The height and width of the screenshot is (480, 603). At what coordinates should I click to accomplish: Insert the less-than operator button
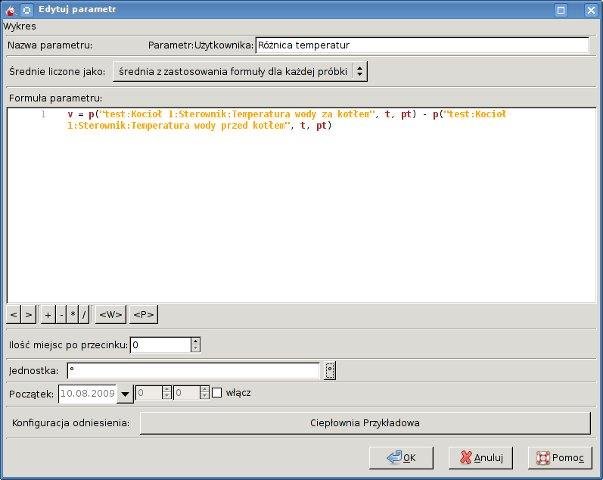click(x=13, y=315)
